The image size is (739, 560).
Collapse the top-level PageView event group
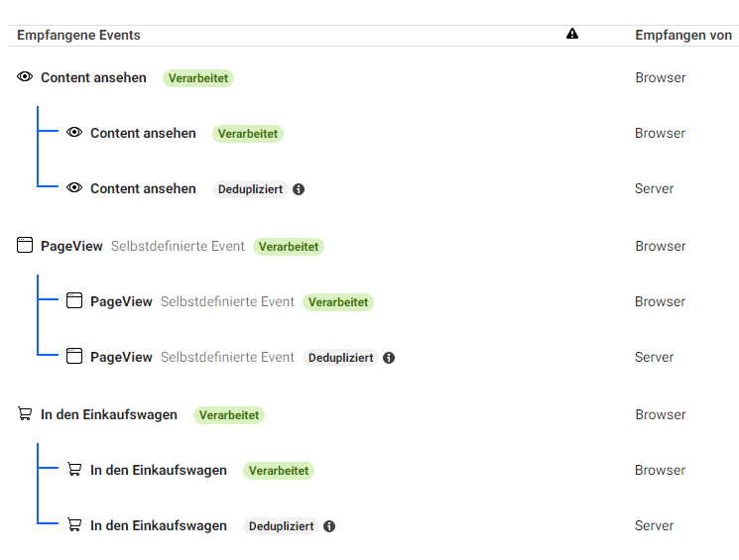tap(71, 246)
